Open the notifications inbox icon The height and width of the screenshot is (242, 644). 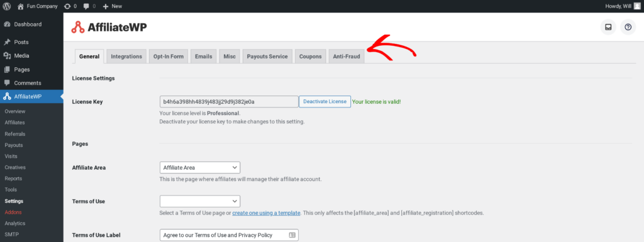[608, 27]
